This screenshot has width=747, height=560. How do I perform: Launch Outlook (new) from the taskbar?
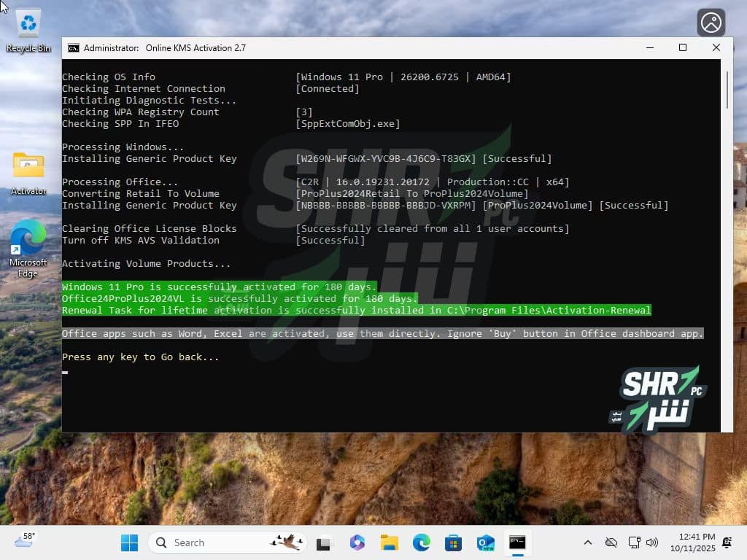point(485,542)
